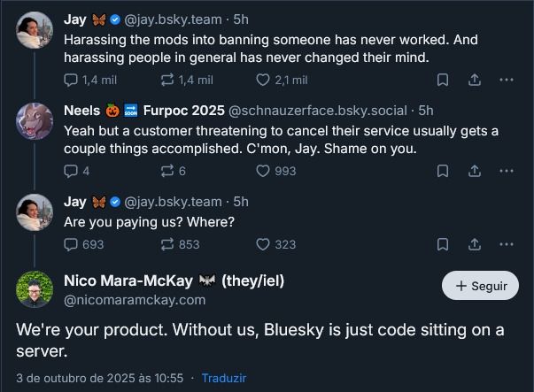Open more options menu on Neels' post
534x392 pixels.
[x=507, y=171]
